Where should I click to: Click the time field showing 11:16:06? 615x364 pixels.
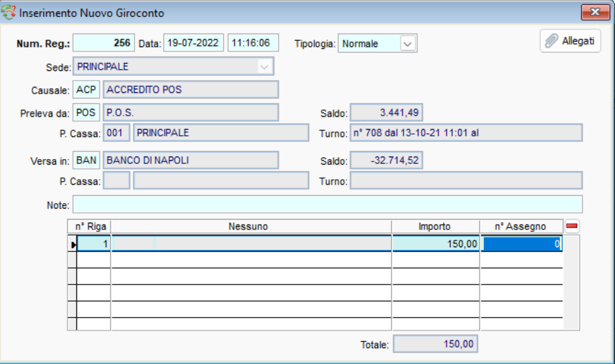click(253, 43)
